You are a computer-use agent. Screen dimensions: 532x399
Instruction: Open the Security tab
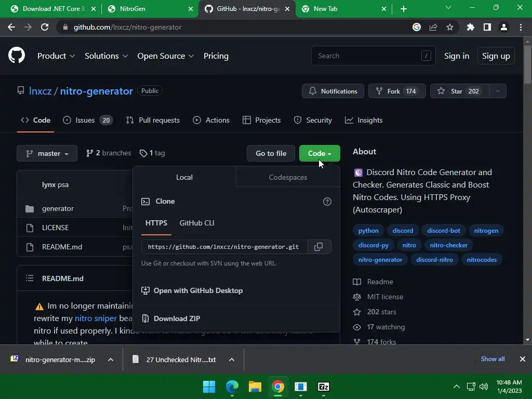313,120
